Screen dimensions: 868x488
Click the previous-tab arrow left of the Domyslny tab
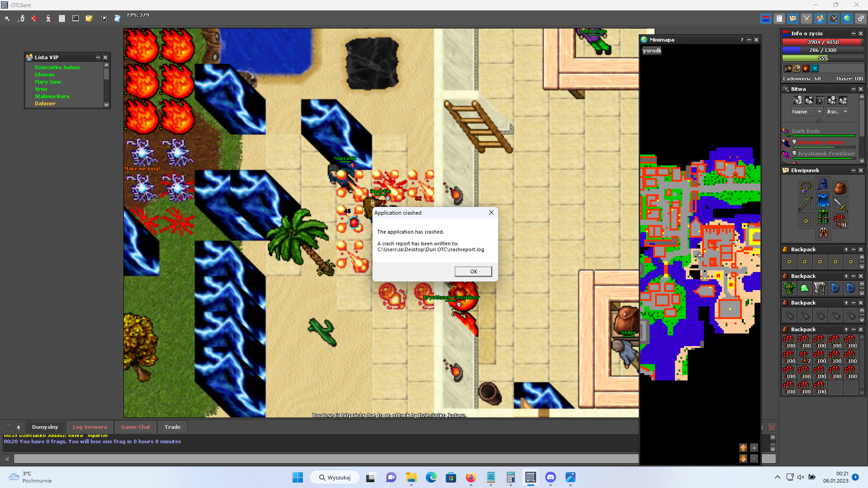coord(19,427)
